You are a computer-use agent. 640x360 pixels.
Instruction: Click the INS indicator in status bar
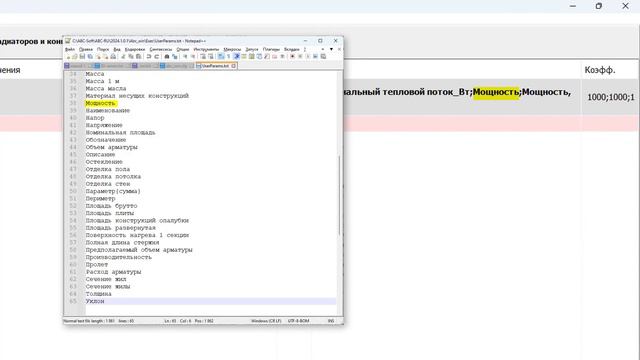(331, 321)
